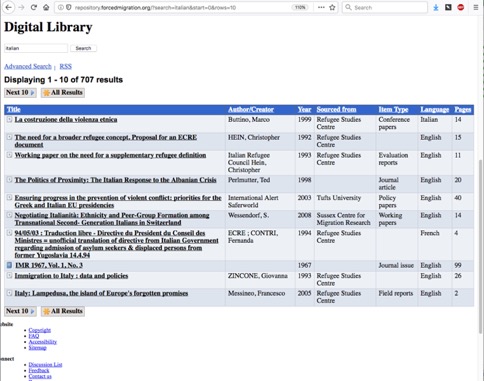Viewport: 484px width, 381px height.
Task: Sort results by Pages column header
Action: pyautogui.click(x=463, y=109)
